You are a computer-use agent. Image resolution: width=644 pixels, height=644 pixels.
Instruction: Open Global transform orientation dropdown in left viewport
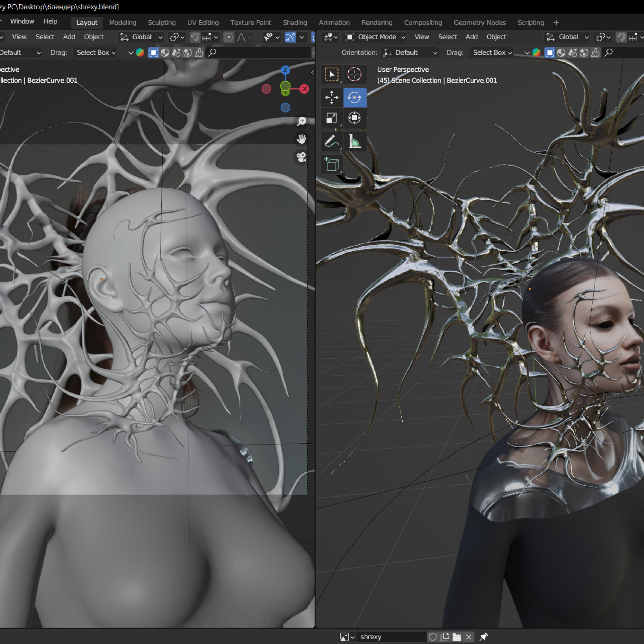point(141,37)
